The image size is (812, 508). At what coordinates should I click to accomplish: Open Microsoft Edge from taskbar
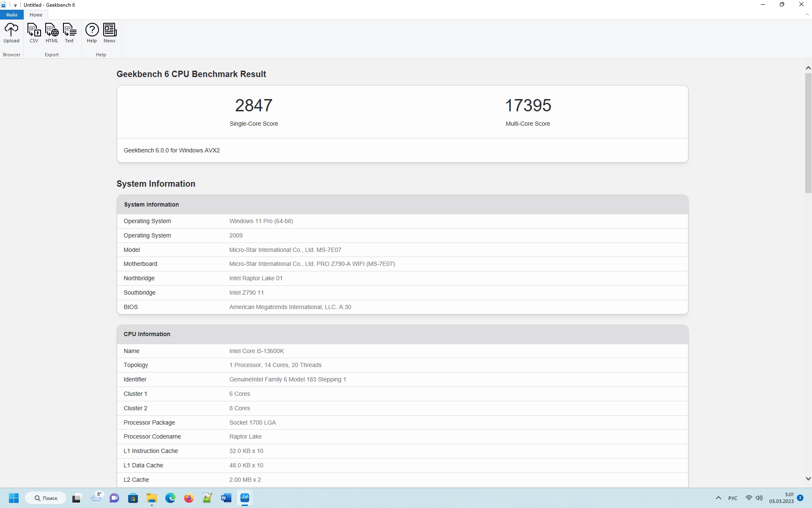tap(170, 498)
